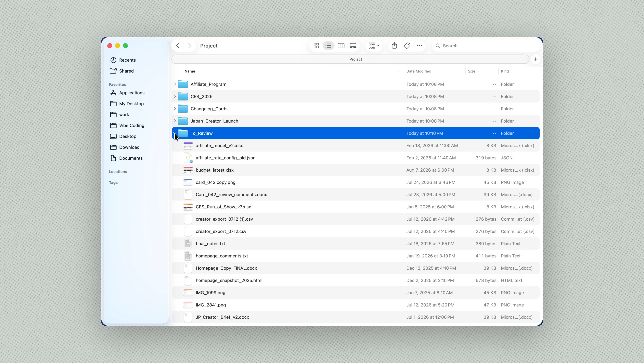Select the Project tab
644x363 pixels.
point(350,59)
